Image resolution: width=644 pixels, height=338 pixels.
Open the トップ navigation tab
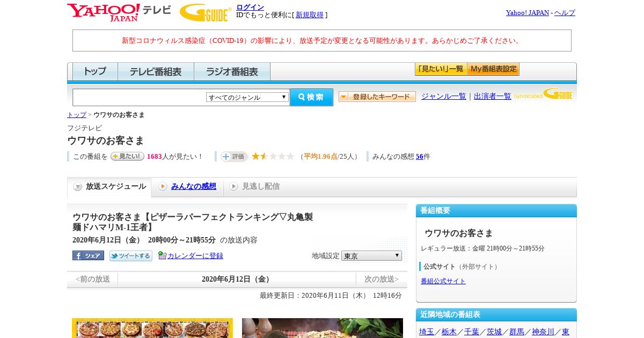click(95, 71)
